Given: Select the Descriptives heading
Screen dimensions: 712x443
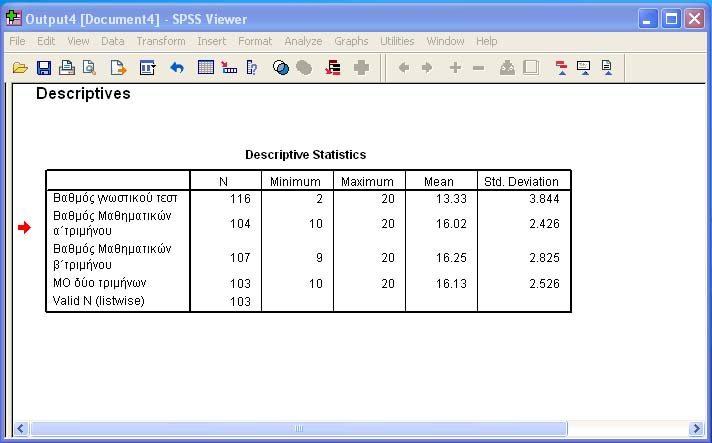Looking at the screenshot, I should (x=83, y=94).
